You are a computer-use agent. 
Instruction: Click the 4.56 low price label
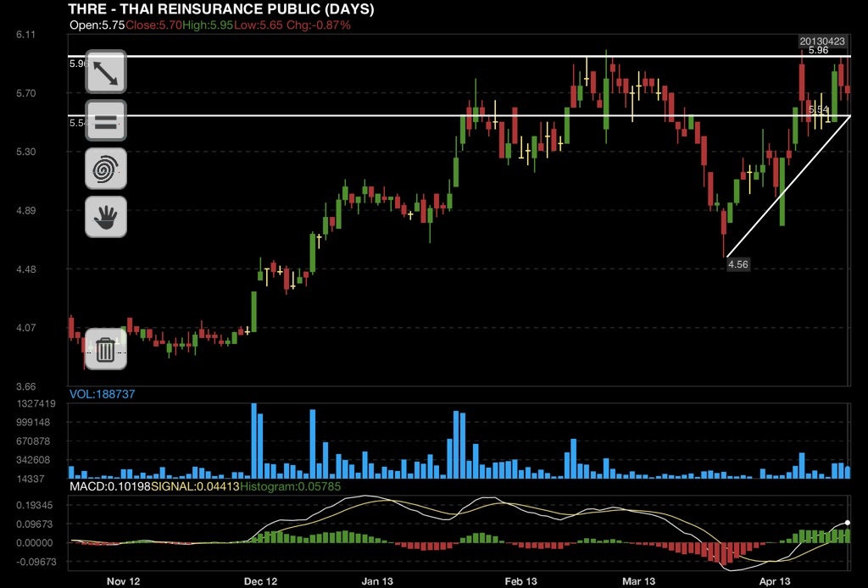click(738, 264)
